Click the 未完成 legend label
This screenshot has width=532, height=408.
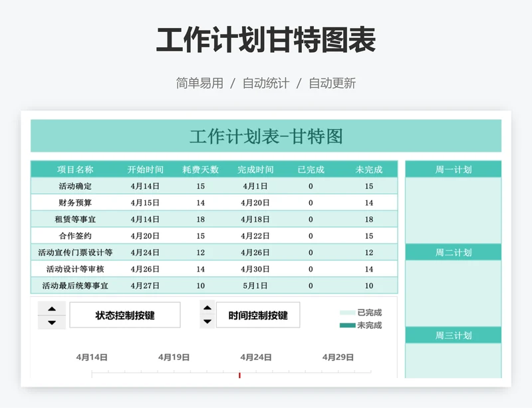(370, 325)
